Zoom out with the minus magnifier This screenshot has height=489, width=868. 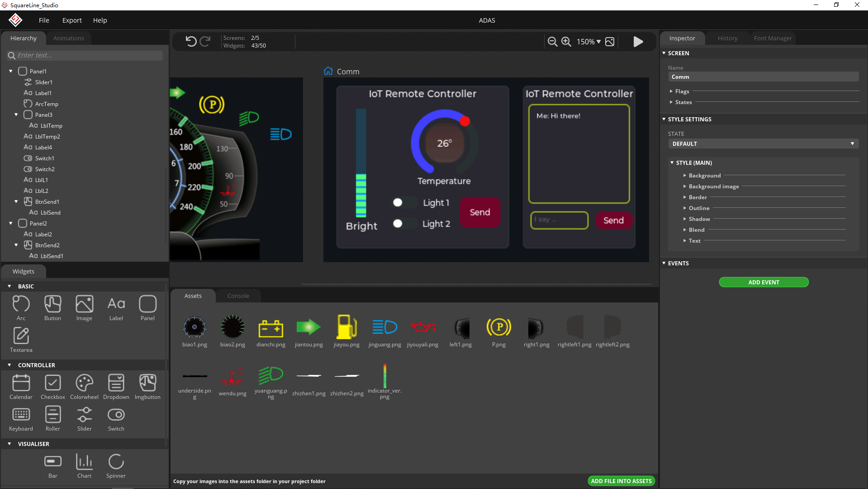[x=552, y=42]
